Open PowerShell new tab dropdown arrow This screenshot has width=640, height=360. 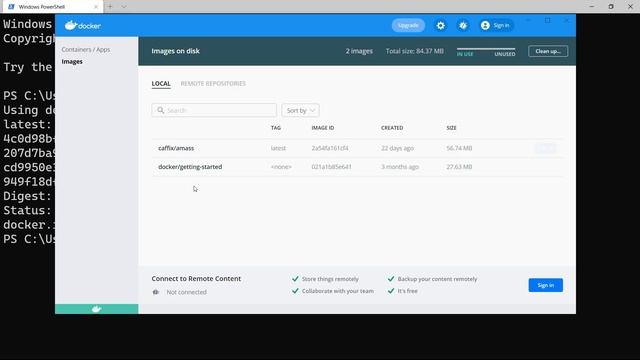click(124, 7)
